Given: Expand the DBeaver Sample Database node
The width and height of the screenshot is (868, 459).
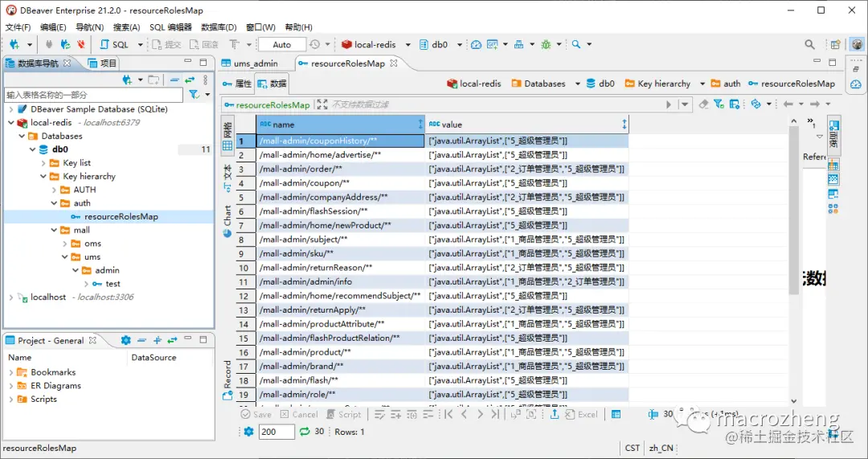Looking at the screenshot, I should 11,109.
